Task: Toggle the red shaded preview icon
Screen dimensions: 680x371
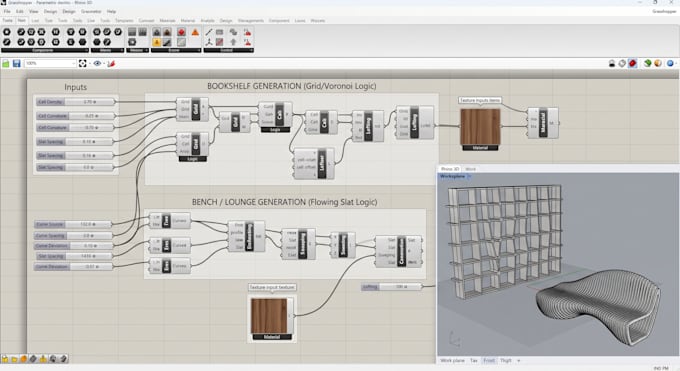Action: coord(632,63)
